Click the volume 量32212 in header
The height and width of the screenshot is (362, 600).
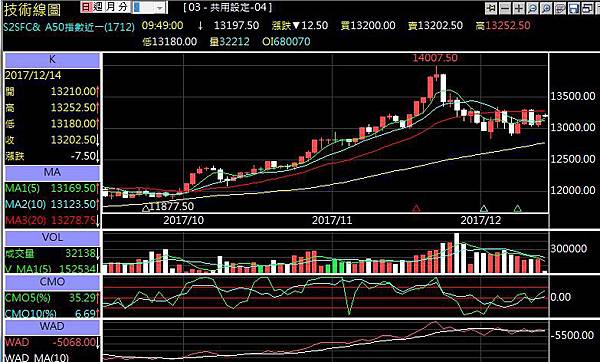pyautogui.click(x=229, y=41)
